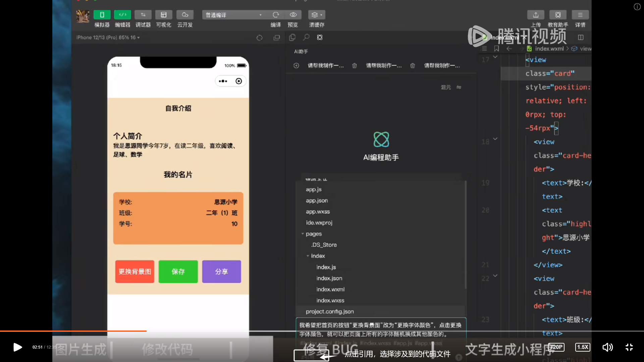Toggle the 模拟器 simulator panel button
The image size is (644, 362).
click(x=102, y=15)
